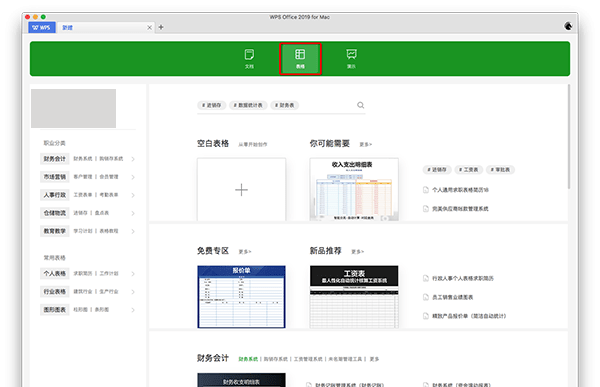
Task: Select the 市场营销 category in sidebar
Action: pyautogui.click(x=55, y=177)
